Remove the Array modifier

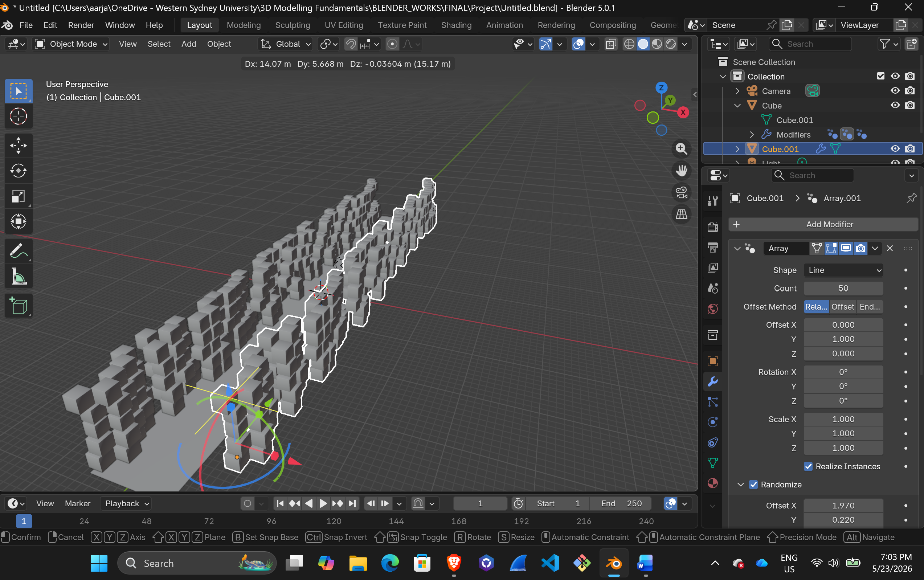click(x=890, y=249)
